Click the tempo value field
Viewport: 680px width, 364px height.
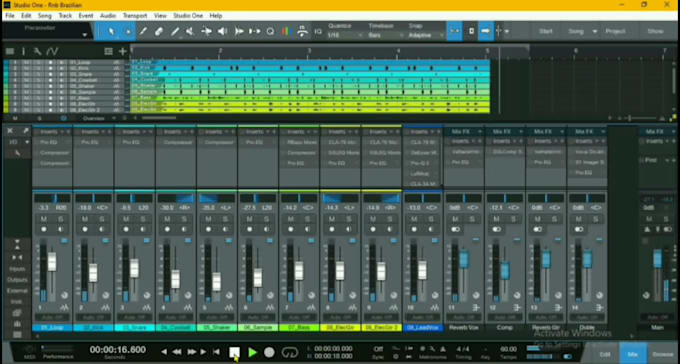click(508, 349)
